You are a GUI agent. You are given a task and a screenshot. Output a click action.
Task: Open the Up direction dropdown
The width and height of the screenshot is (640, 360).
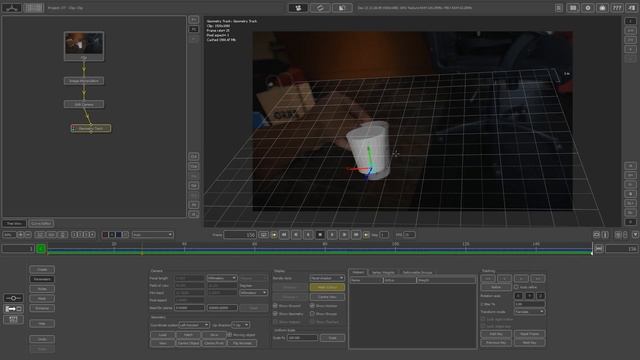tap(240, 325)
